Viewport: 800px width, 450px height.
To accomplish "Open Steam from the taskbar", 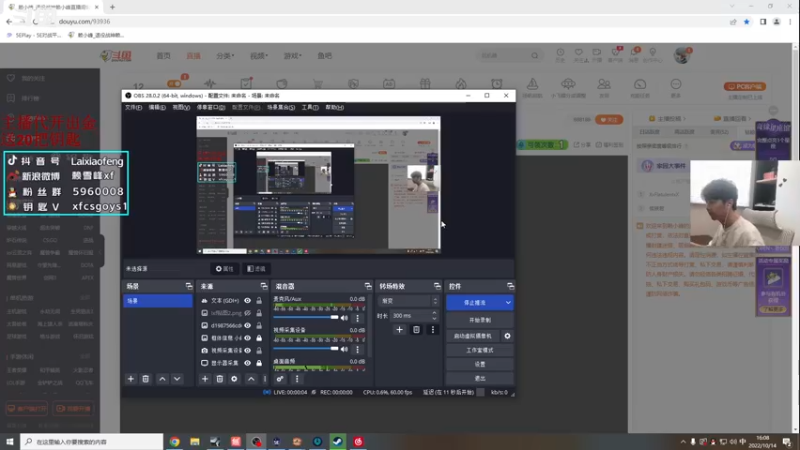I will point(338,441).
